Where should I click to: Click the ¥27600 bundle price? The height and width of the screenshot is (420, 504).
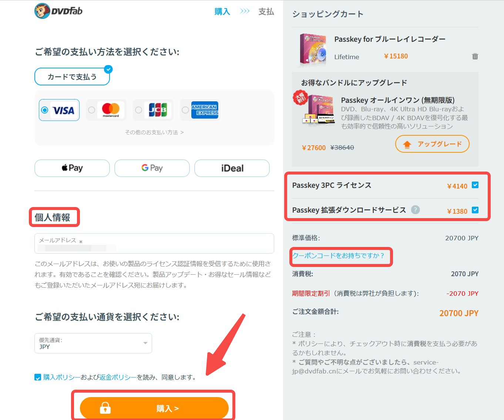click(314, 148)
